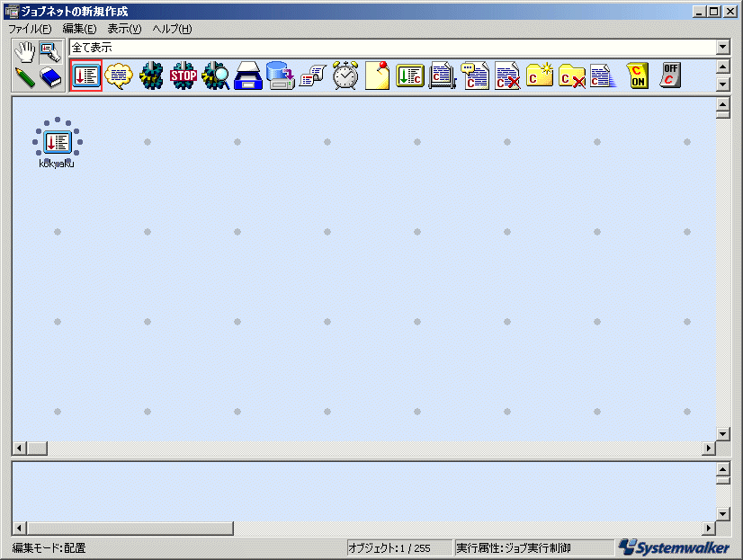The height and width of the screenshot is (560, 743).
Task: Click the 編集モード:配置 status text
Action: click(x=49, y=548)
